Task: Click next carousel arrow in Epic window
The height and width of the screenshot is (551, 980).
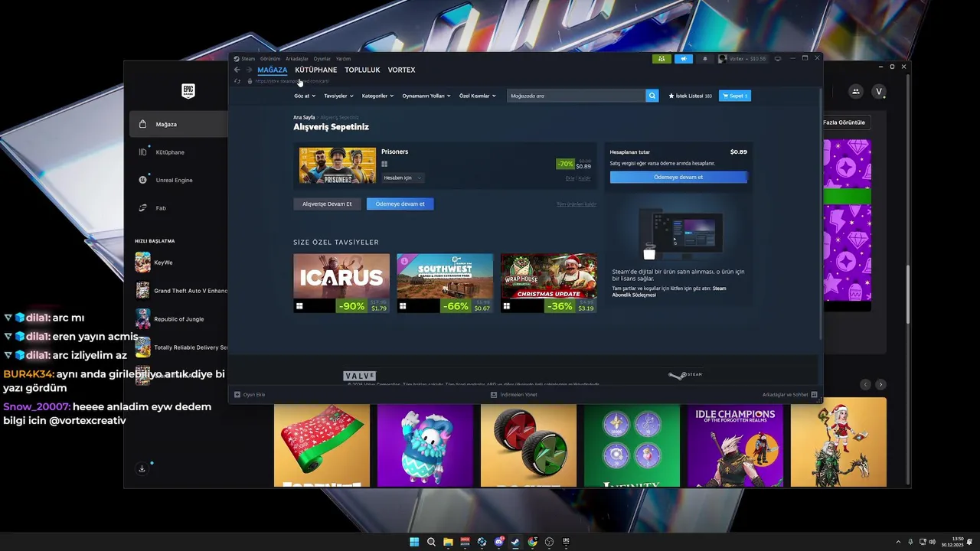Action: [x=880, y=385]
